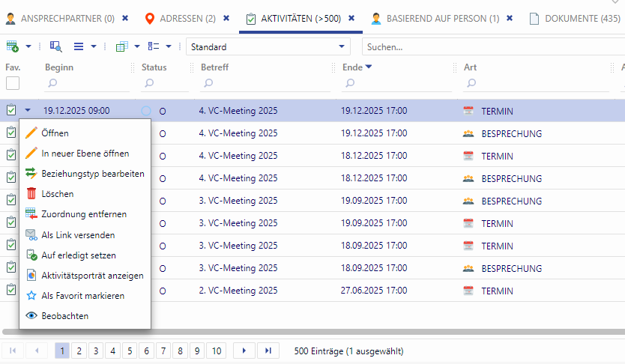Select Als Link versenden menu entry
625x364 pixels.
click(x=78, y=235)
